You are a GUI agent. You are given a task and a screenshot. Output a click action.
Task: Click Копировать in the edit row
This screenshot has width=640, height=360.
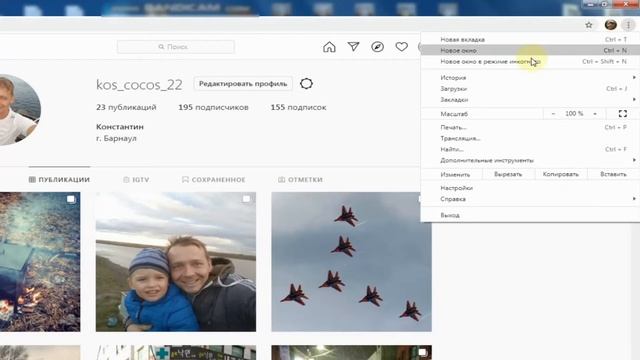click(x=560, y=174)
